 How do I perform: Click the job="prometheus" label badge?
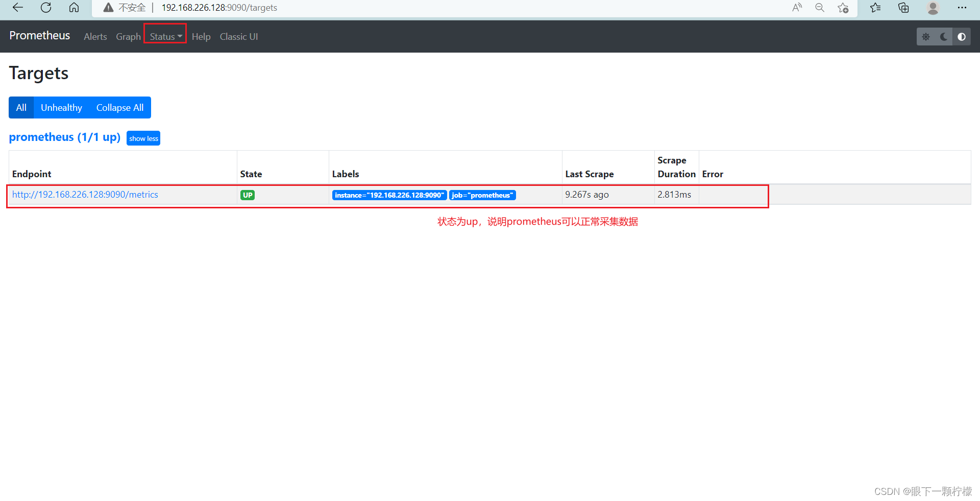(x=482, y=195)
